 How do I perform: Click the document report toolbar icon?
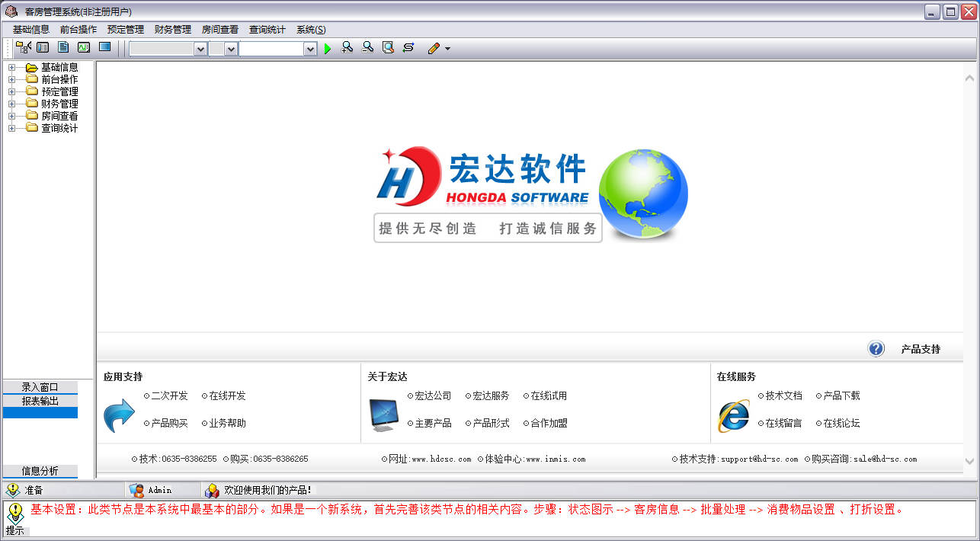(63, 48)
